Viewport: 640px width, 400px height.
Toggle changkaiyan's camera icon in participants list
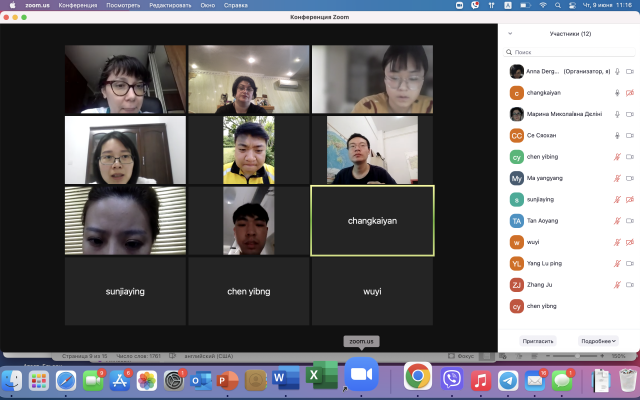630,93
